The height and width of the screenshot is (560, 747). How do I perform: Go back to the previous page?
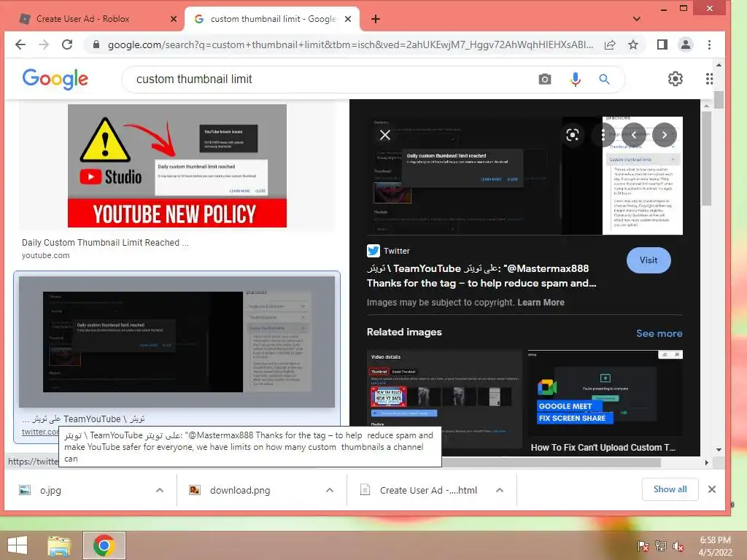coord(20,44)
